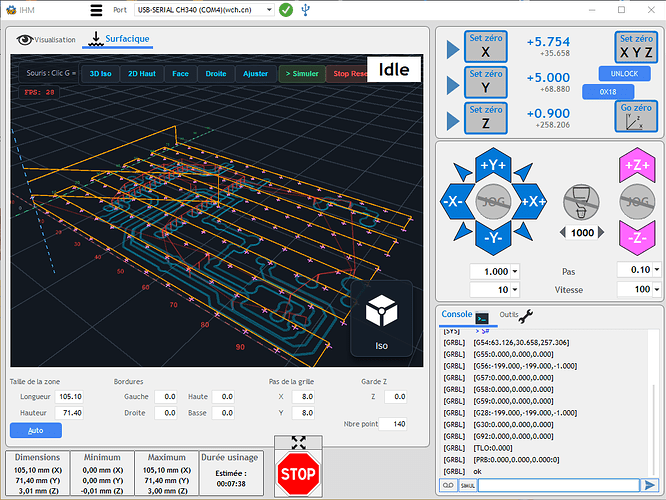Screen dimensions: 666x500
Task: Send the console command with the arrow icon
Action: (x=650, y=485)
